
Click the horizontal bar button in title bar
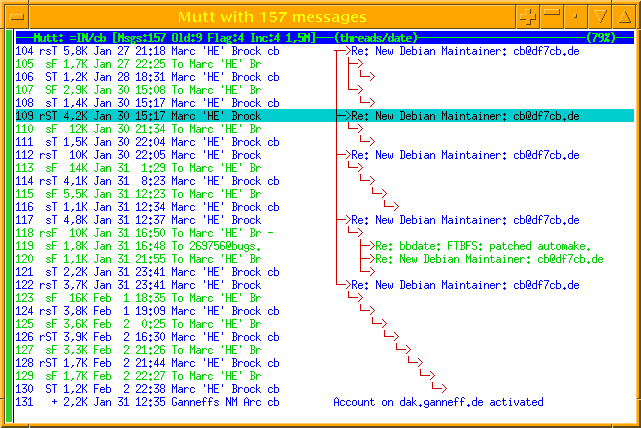tap(552, 17)
